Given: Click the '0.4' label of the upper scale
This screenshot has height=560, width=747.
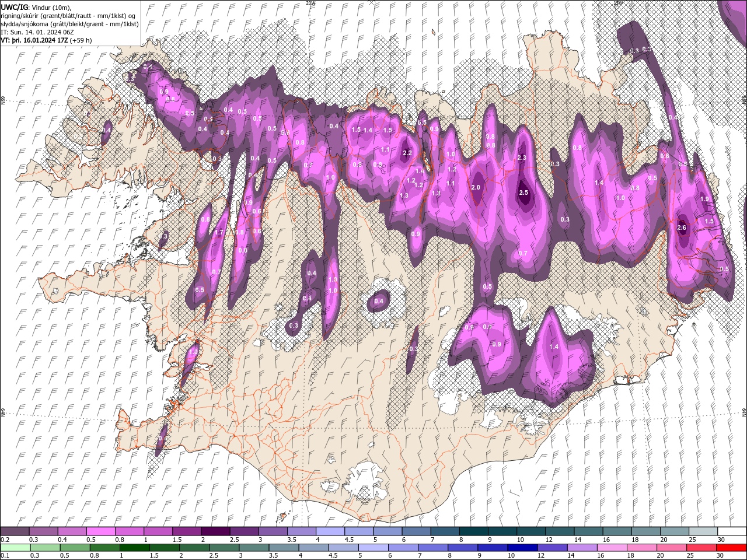Looking at the screenshot, I should tap(62, 540).
